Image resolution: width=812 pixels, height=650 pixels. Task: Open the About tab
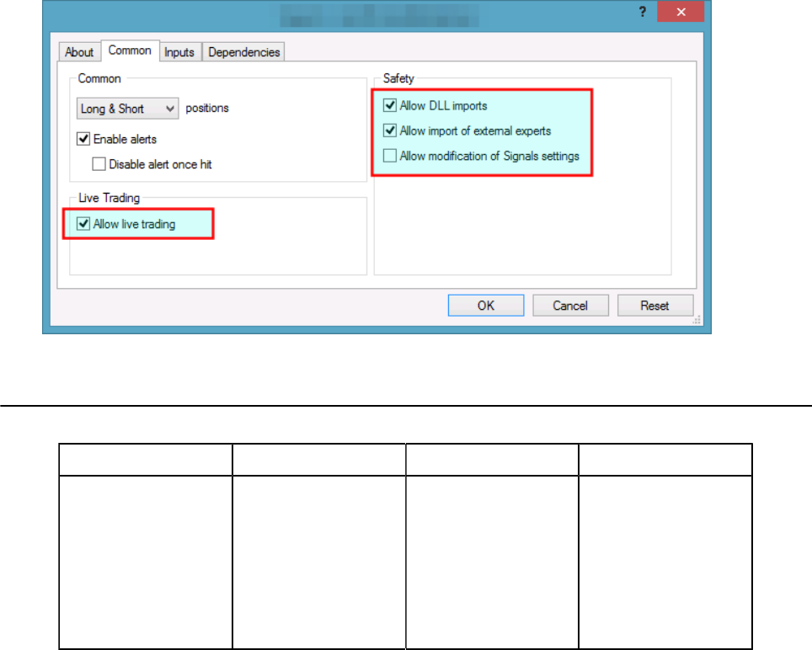tap(78, 52)
